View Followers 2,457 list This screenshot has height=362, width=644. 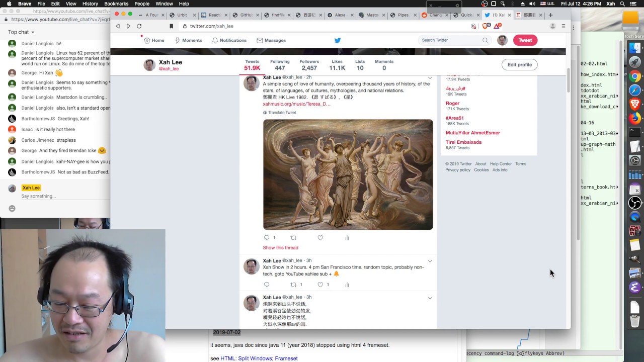[309, 65]
